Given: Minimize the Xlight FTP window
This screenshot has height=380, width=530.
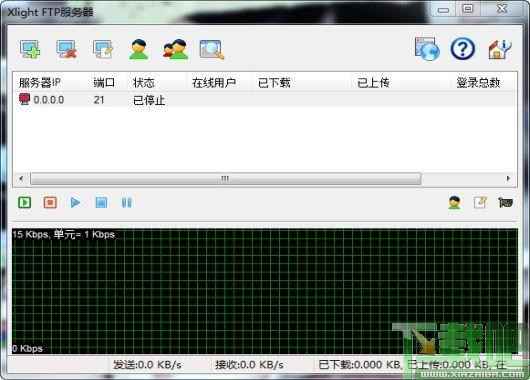Looking at the screenshot, I should click(x=443, y=9).
